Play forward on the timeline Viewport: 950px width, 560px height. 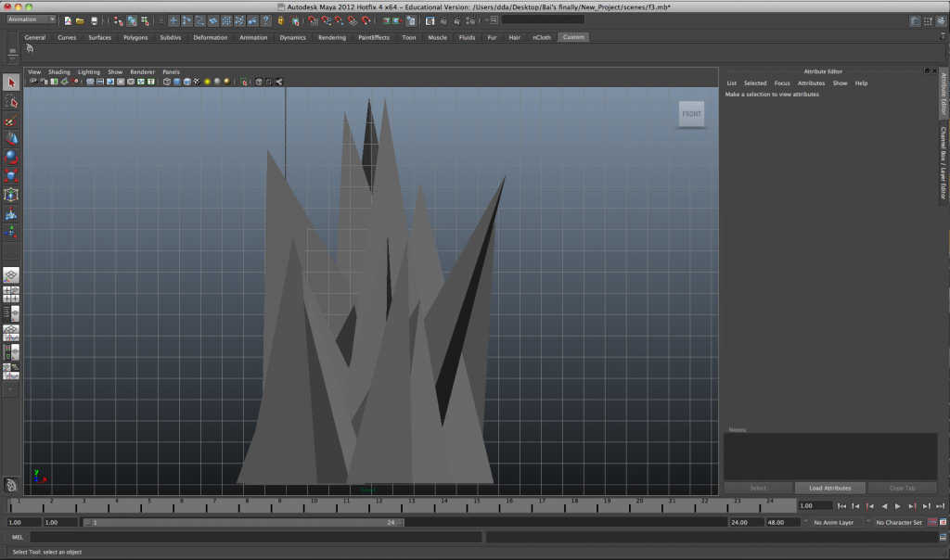point(898,506)
